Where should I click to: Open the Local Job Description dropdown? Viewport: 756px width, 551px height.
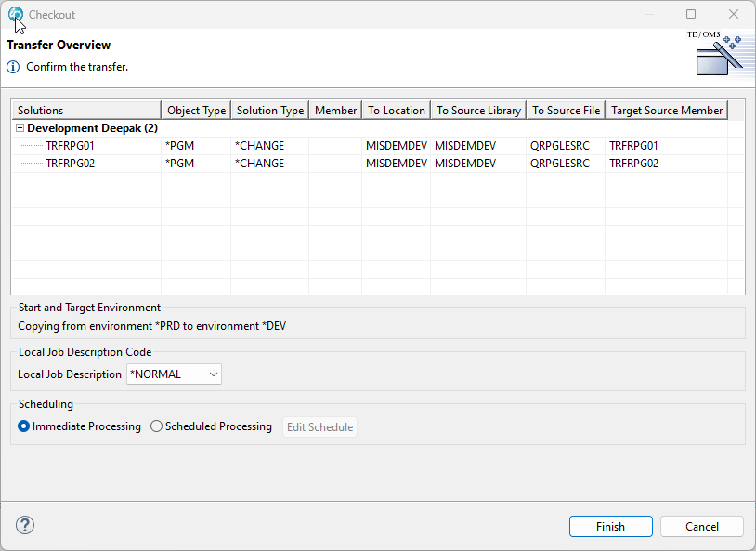point(175,374)
